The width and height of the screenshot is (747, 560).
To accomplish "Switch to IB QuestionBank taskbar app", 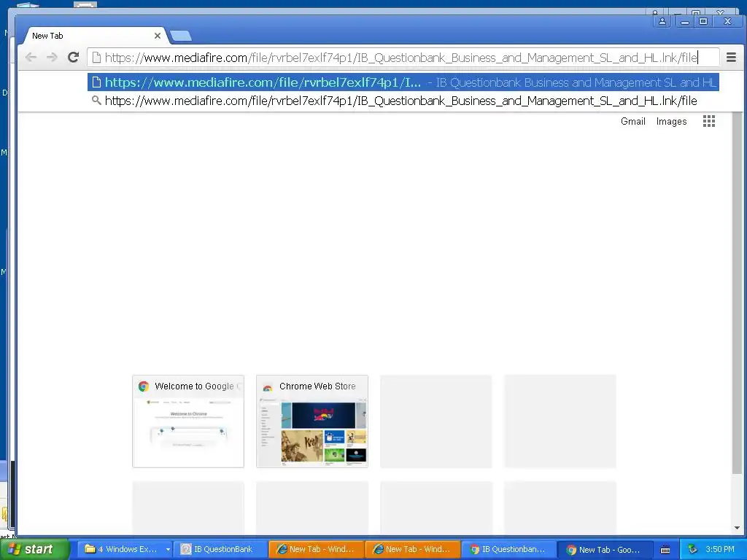I will [x=220, y=549].
